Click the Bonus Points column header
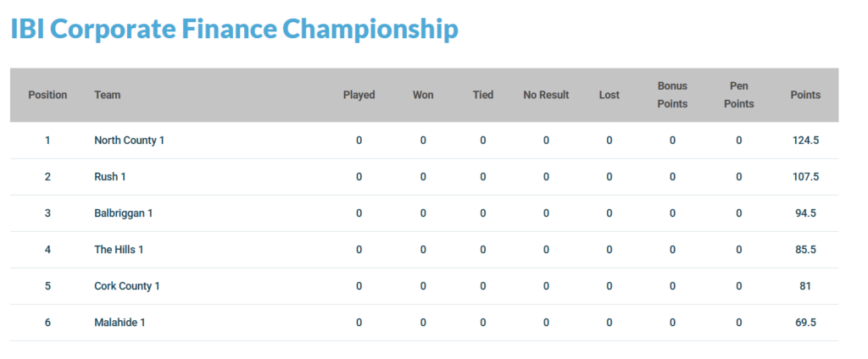The width and height of the screenshot is (868, 359). pos(672,95)
